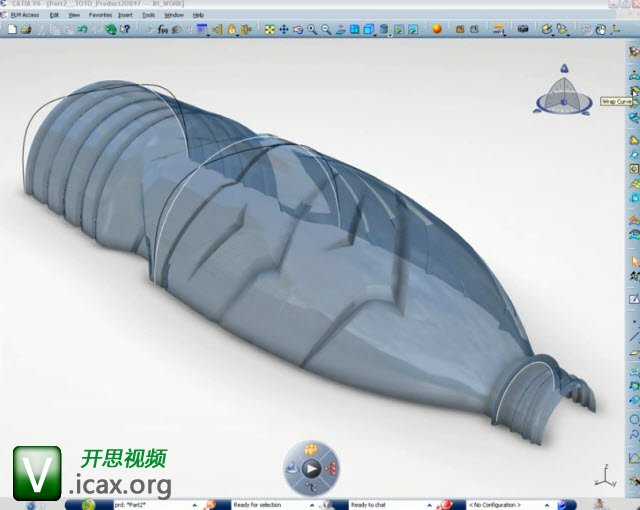Click the New document icon

(x=13, y=29)
